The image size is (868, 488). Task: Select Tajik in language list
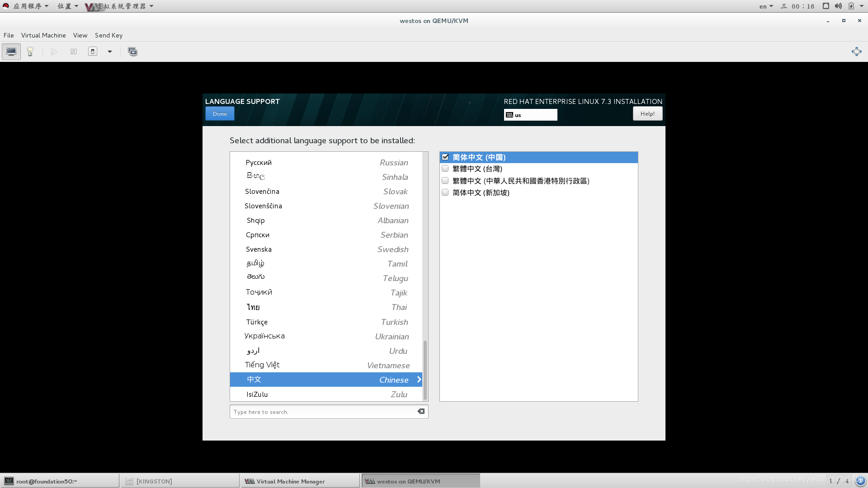pos(326,293)
